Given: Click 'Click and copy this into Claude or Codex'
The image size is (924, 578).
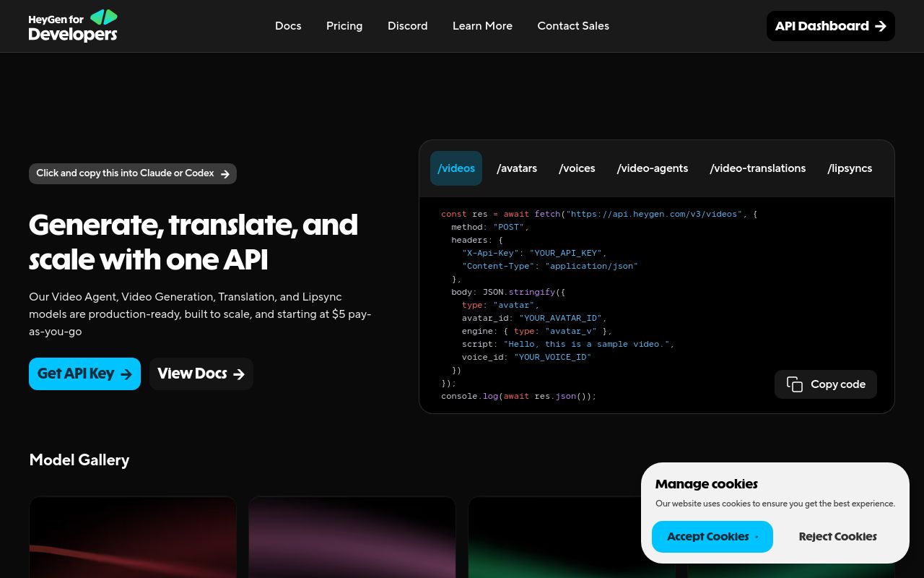Looking at the screenshot, I should (133, 173).
